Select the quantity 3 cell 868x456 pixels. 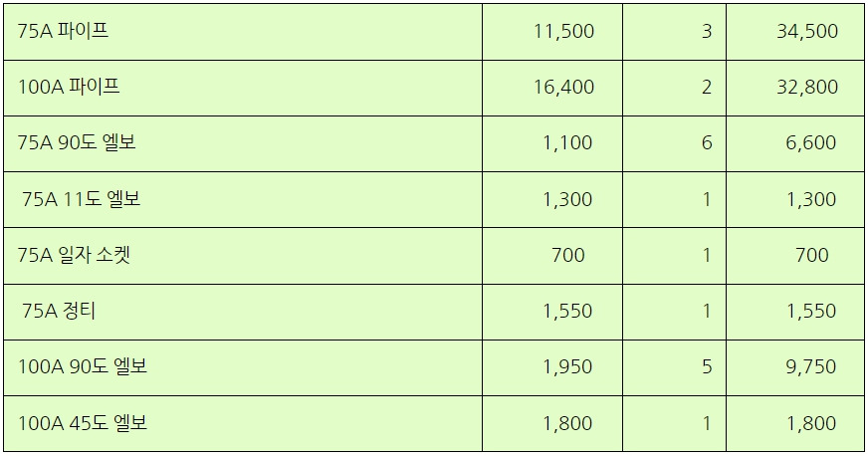pyautogui.click(x=674, y=32)
